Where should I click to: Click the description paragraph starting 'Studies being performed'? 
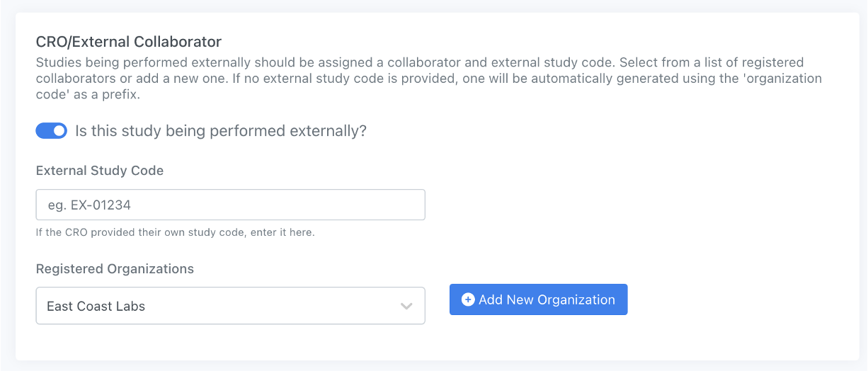click(419, 62)
